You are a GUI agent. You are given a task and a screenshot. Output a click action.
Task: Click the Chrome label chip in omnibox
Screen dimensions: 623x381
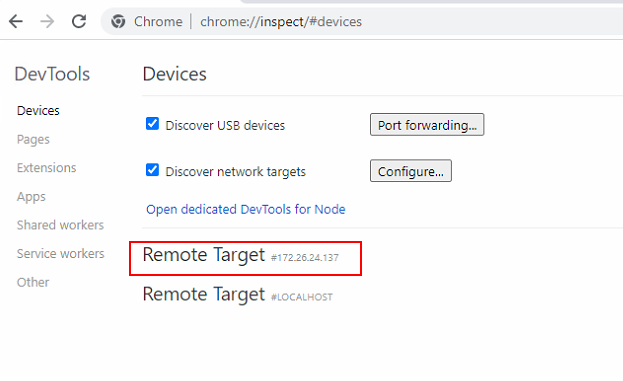[x=158, y=21]
